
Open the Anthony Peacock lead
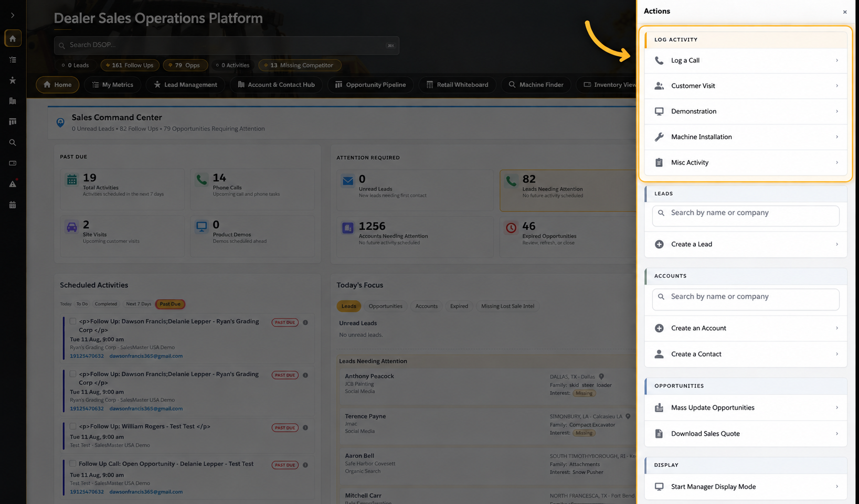click(369, 376)
